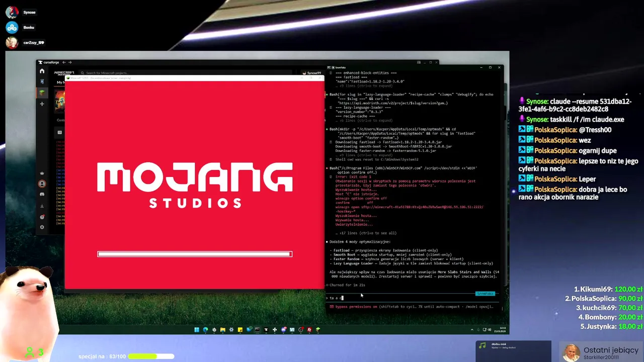
Task: Select the Minecraft grass block sidebar icon
Action: (42, 93)
